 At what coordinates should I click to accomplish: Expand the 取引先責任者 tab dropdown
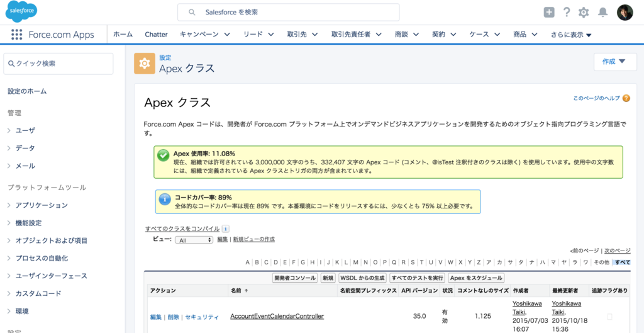coord(378,35)
